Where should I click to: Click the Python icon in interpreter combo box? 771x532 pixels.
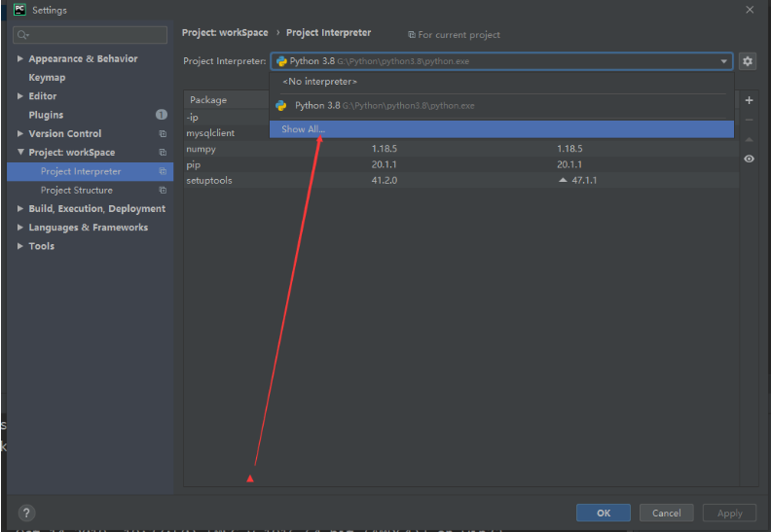pos(281,61)
